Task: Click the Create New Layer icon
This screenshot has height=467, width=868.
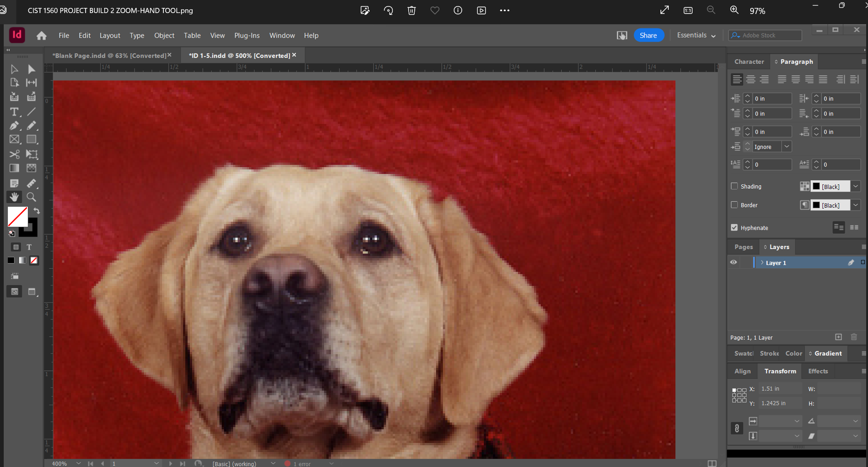Action: click(838, 337)
